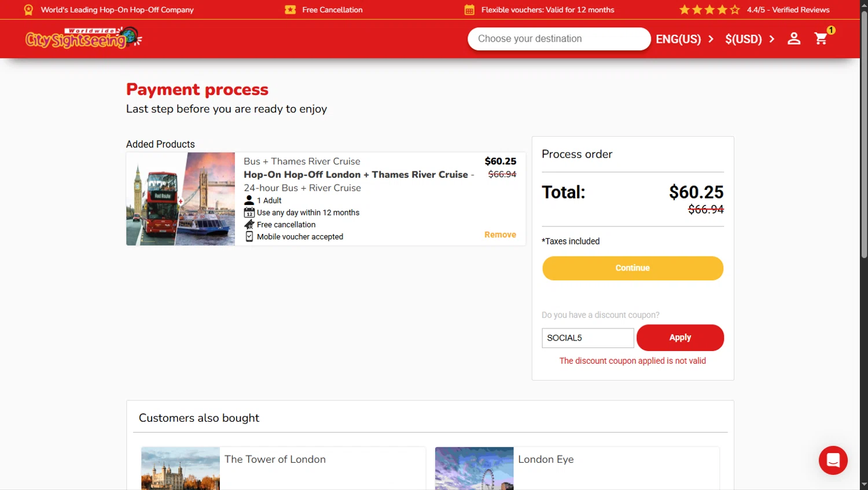Click the flexible vouchers calendar icon
Viewport: 868px width, 490px height.
coord(469,10)
